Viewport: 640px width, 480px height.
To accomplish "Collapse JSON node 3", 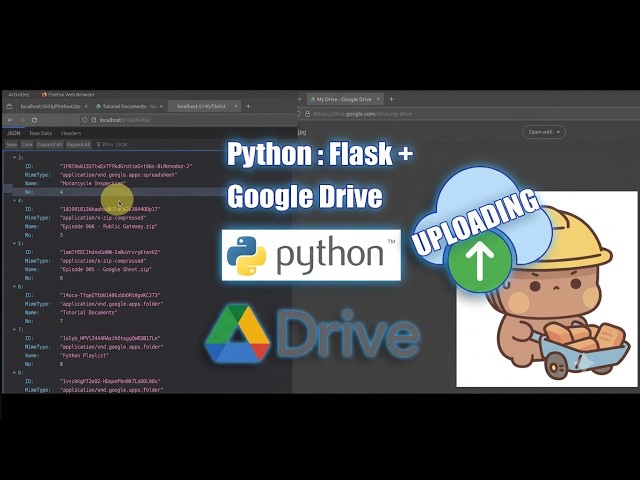I will coord(14,158).
